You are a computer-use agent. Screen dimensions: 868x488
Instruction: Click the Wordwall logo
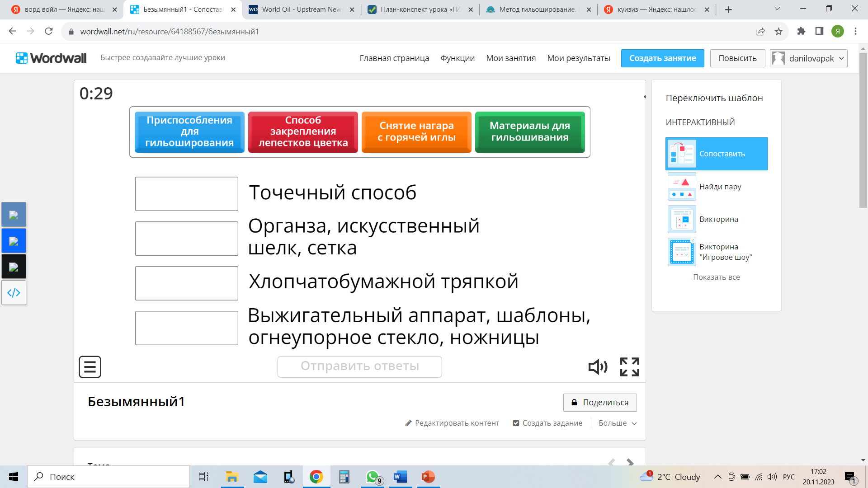tap(51, 58)
